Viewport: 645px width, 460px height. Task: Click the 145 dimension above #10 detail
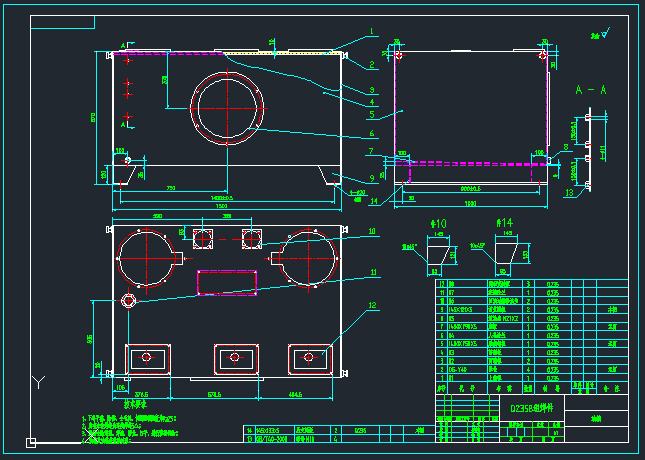coord(439,234)
